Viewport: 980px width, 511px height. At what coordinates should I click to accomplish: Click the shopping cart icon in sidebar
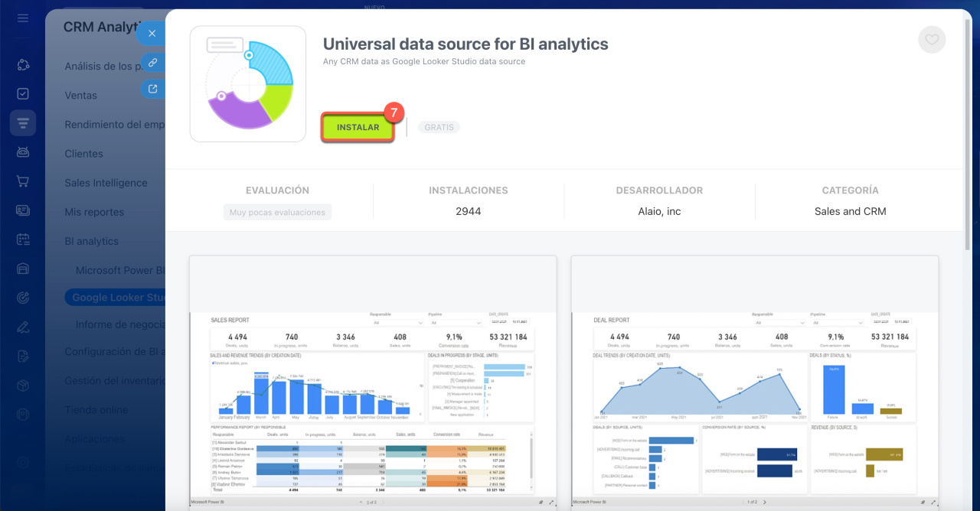[x=23, y=181]
